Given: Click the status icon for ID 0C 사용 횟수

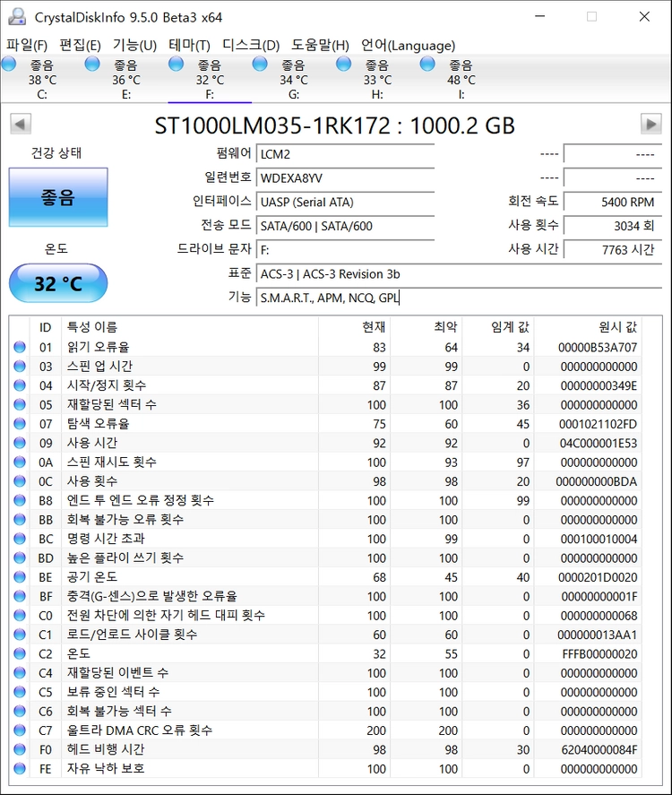Looking at the screenshot, I should pyautogui.click(x=20, y=481).
